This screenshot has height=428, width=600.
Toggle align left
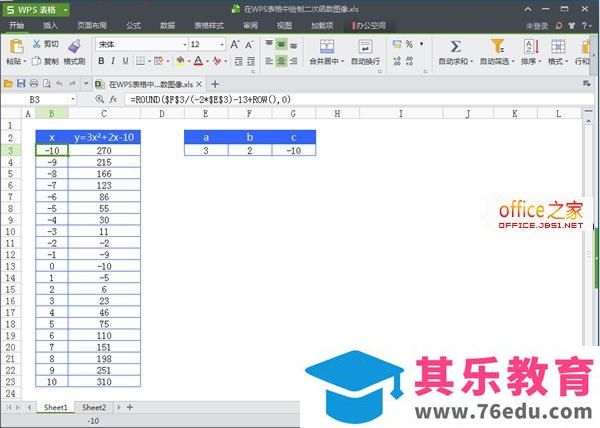[269, 61]
